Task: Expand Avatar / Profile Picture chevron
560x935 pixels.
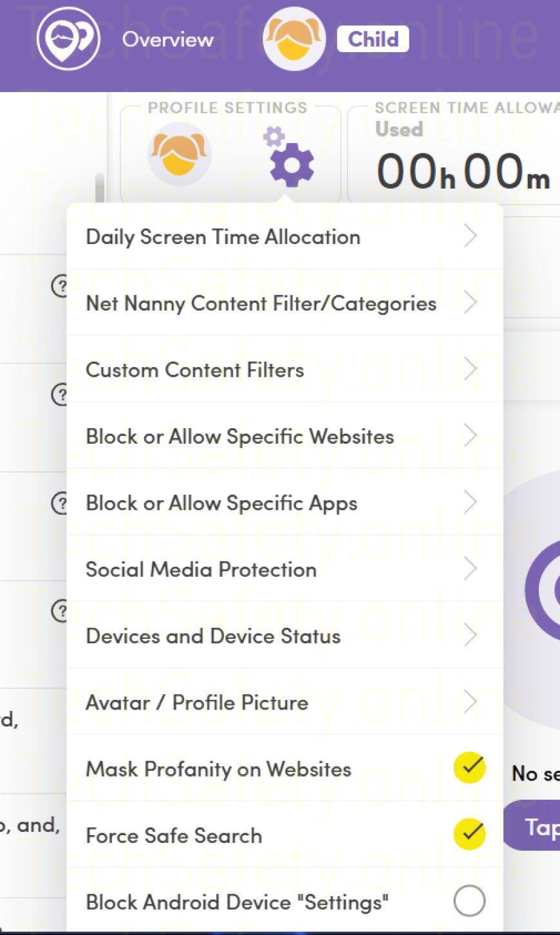Action: [x=471, y=701]
